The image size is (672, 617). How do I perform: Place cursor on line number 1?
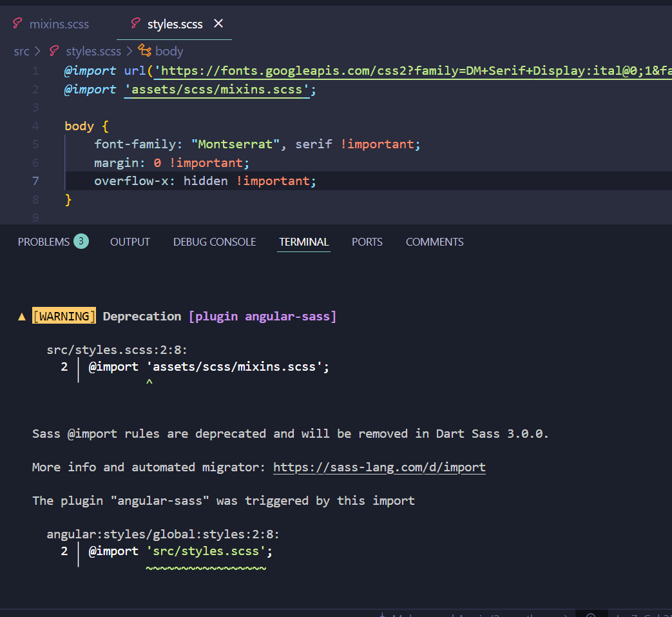pos(35,71)
